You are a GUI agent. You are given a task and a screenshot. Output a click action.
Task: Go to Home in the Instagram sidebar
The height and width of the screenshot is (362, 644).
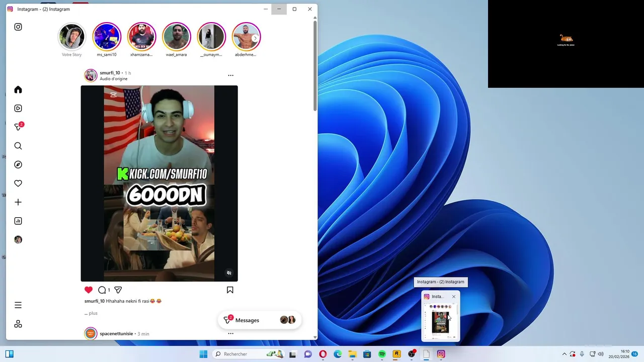[18, 89]
